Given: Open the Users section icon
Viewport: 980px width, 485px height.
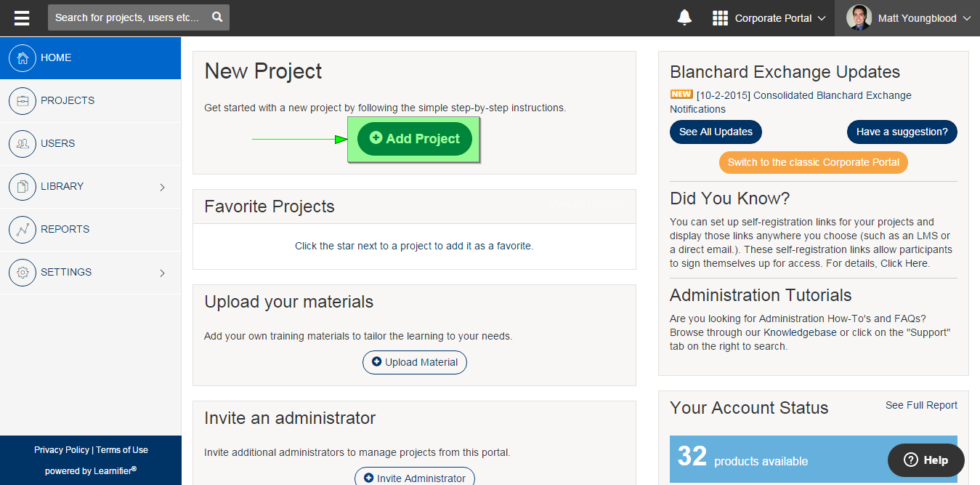Looking at the screenshot, I should (23, 143).
